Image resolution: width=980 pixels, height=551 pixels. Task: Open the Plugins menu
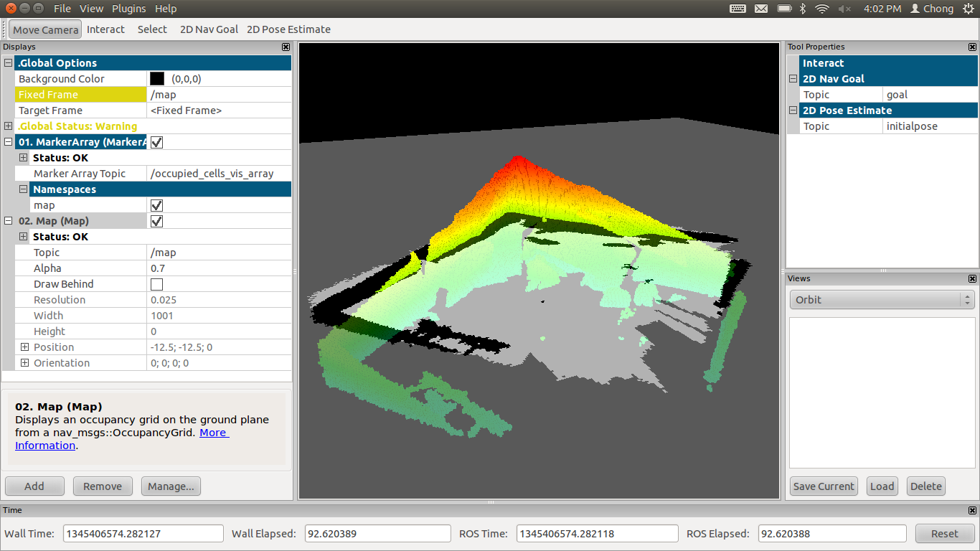[129, 9]
